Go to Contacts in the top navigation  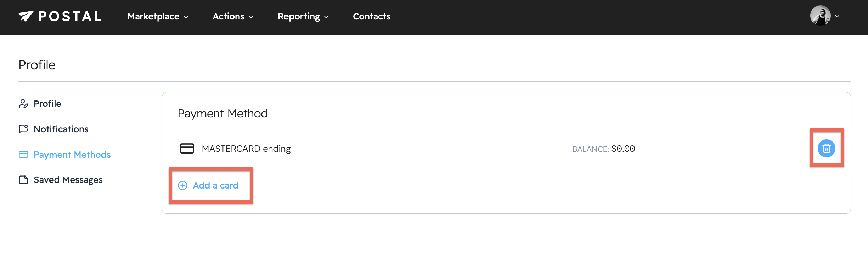pyautogui.click(x=372, y=16)
